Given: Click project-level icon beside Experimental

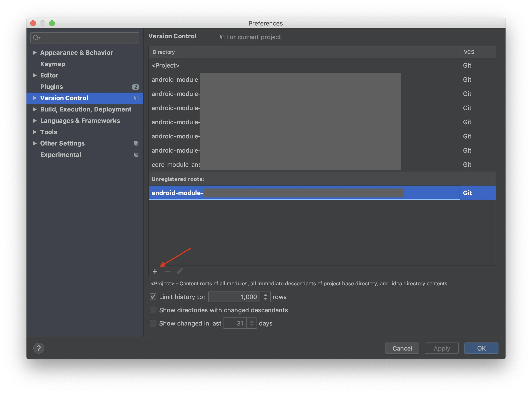Looking at the screenshot, I should click(136, 155).
